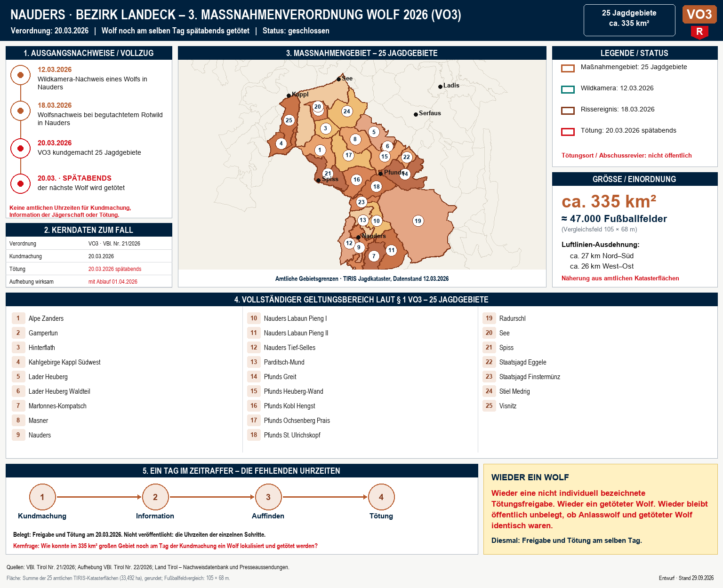Click 'VO3 · VBl. Nr. 21/2026' table value
The image size is (723, 588).
114,244
